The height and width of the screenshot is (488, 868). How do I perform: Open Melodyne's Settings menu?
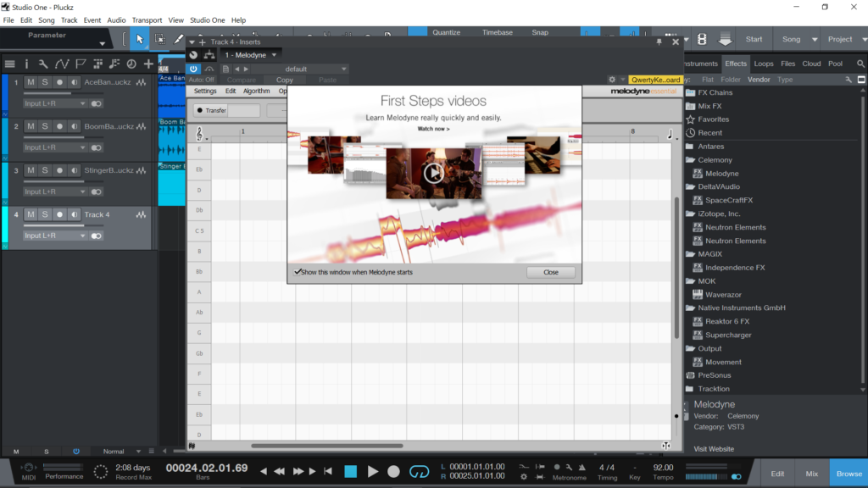tap(205, 91)
